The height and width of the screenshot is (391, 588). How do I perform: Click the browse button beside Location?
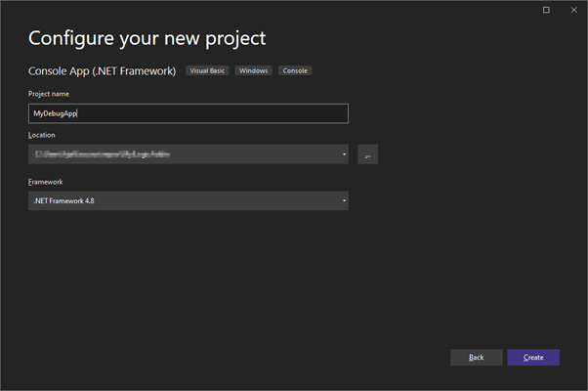367,154
